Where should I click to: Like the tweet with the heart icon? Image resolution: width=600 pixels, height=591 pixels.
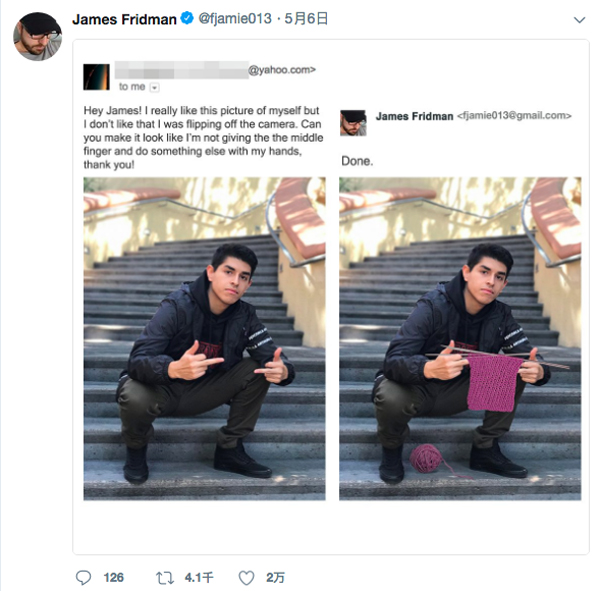tap(246, 577)
